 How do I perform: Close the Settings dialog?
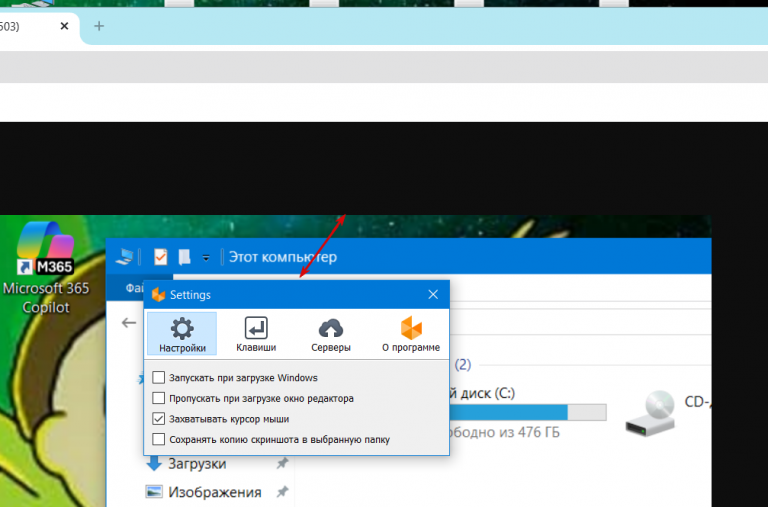433,294
